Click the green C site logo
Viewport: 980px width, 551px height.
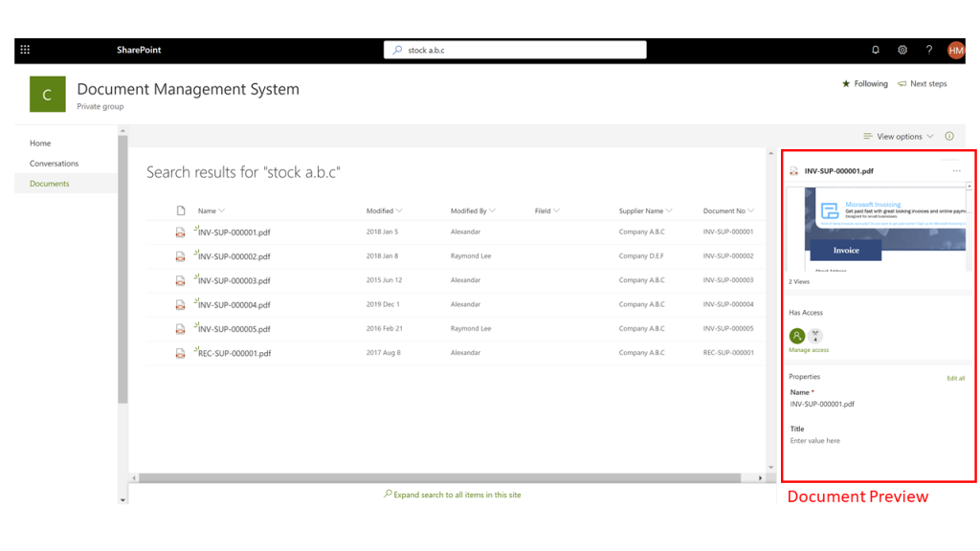point(47,95)
